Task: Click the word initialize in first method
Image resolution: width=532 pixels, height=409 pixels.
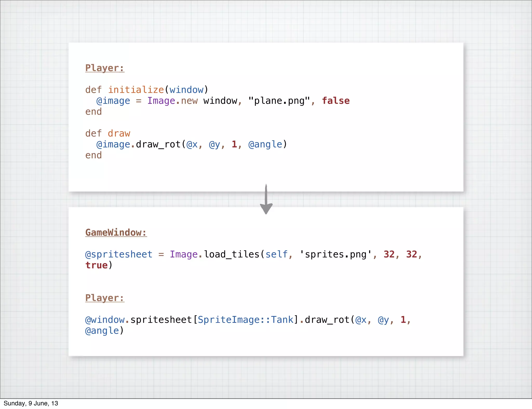Action: [x=136, y=90]
